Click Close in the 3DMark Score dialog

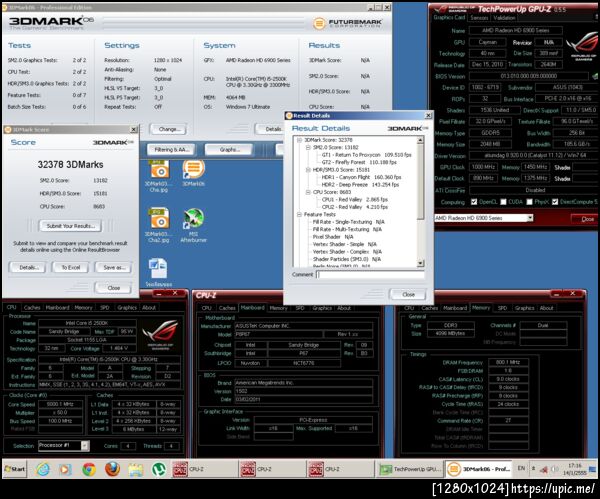114,288
